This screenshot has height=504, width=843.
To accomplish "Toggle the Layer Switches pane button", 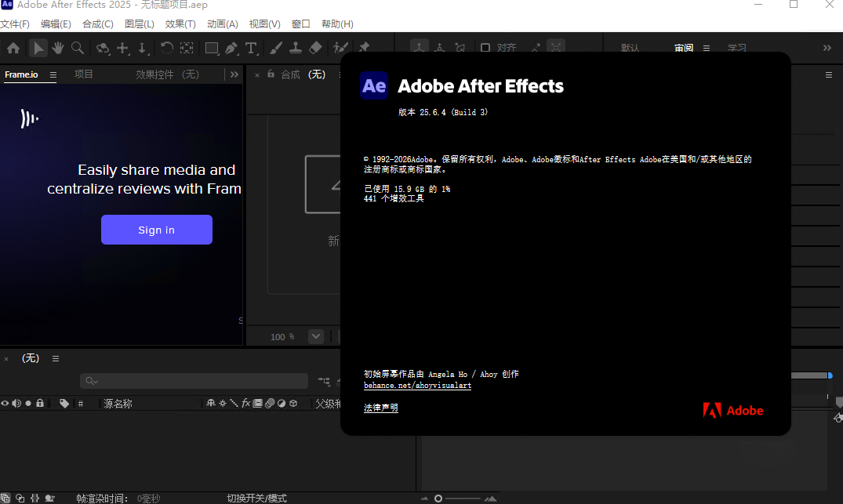I will click(x=5, y=498).
